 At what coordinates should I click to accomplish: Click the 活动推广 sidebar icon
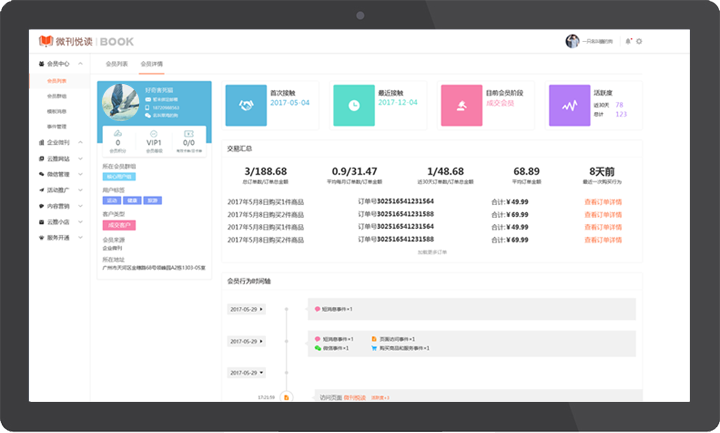41,190
